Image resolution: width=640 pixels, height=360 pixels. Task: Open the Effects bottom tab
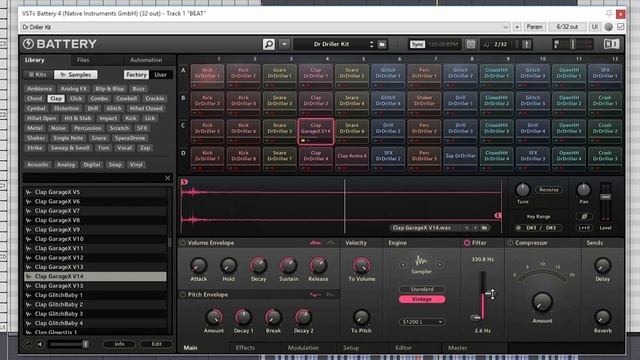click(245, 348)
